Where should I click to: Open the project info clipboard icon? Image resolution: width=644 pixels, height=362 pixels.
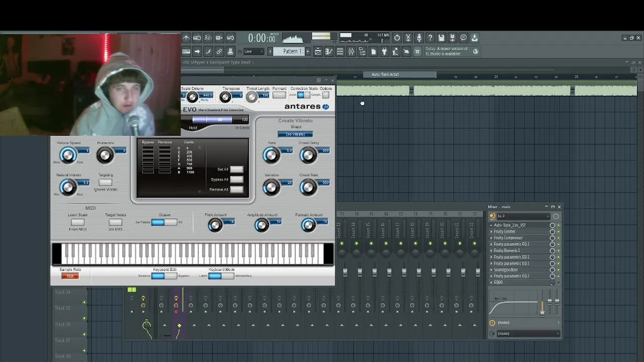tap(374, 51)
